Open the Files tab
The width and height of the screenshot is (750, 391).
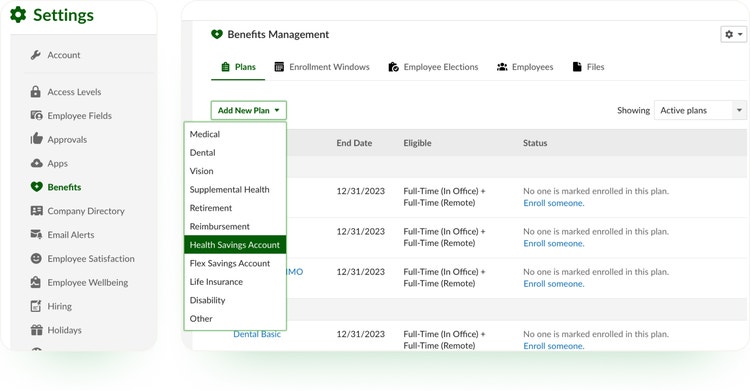click(589, 67)
